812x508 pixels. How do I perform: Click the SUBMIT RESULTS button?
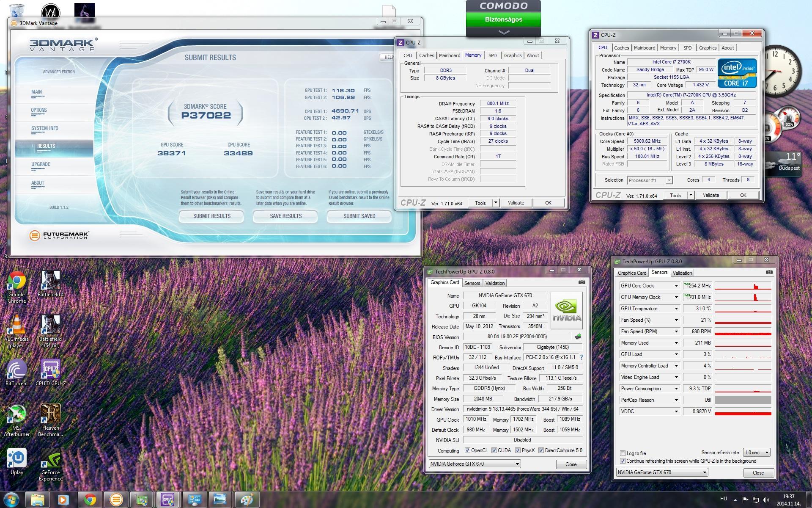point(211,216)
